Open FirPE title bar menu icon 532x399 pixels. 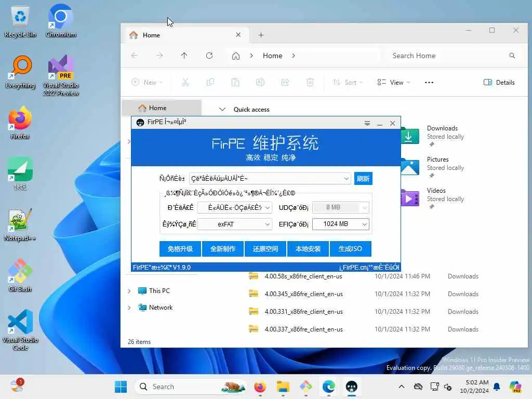point(367,123)
